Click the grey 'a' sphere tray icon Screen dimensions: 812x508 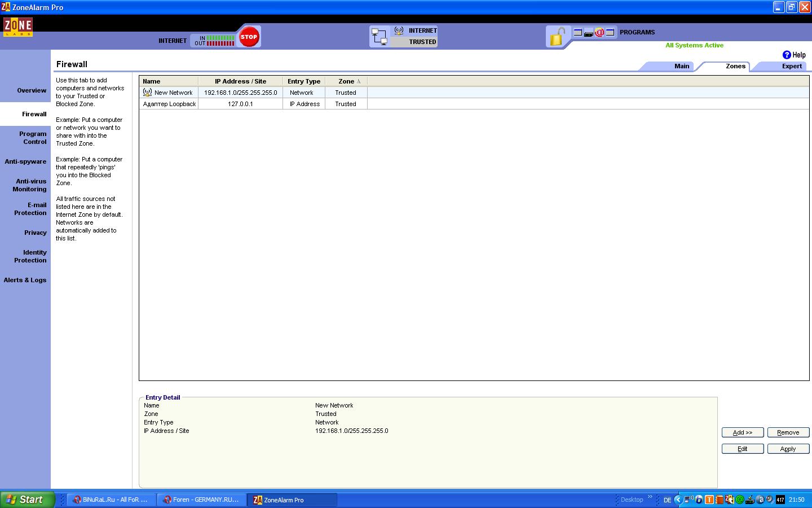pos(760,500)
